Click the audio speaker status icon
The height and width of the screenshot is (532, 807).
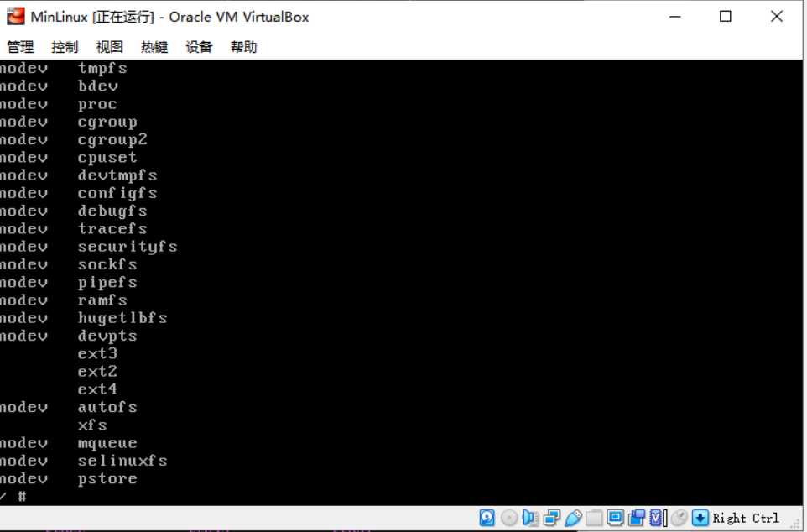point(530,518)
